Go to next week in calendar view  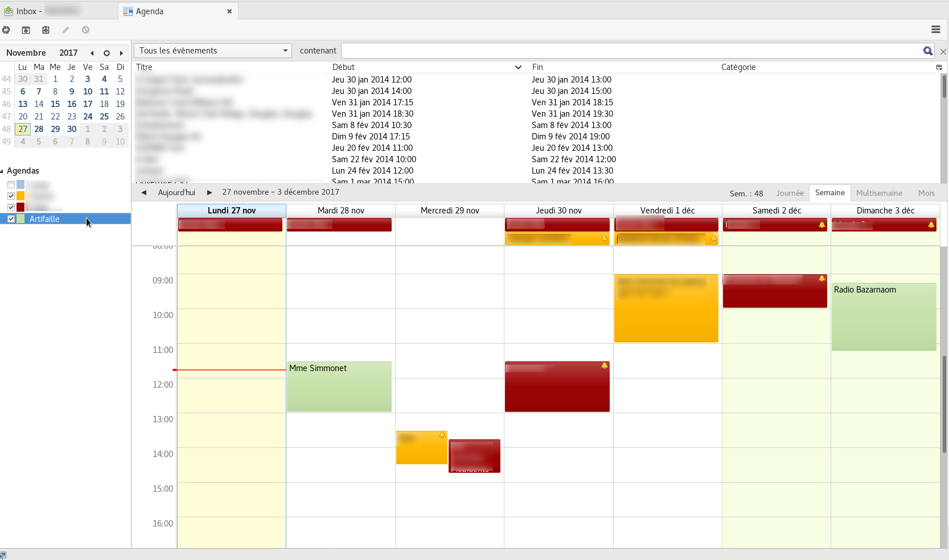pos(209,193)
